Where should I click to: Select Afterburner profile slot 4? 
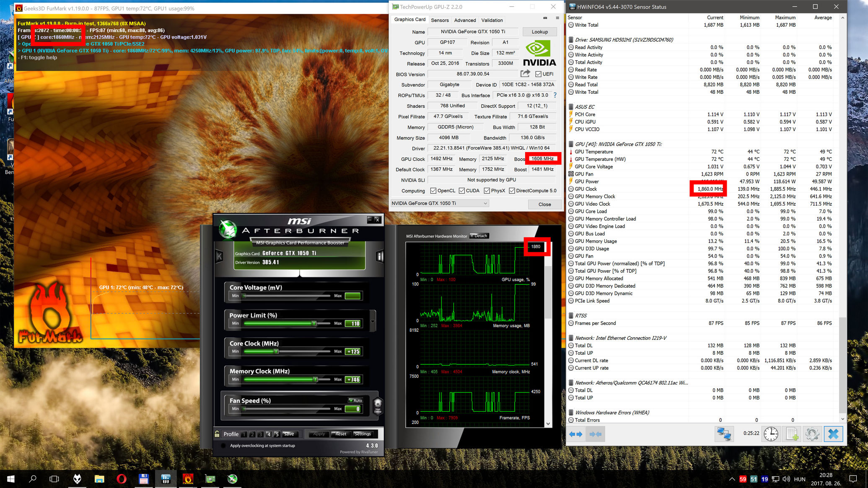[x=269, y=434]
